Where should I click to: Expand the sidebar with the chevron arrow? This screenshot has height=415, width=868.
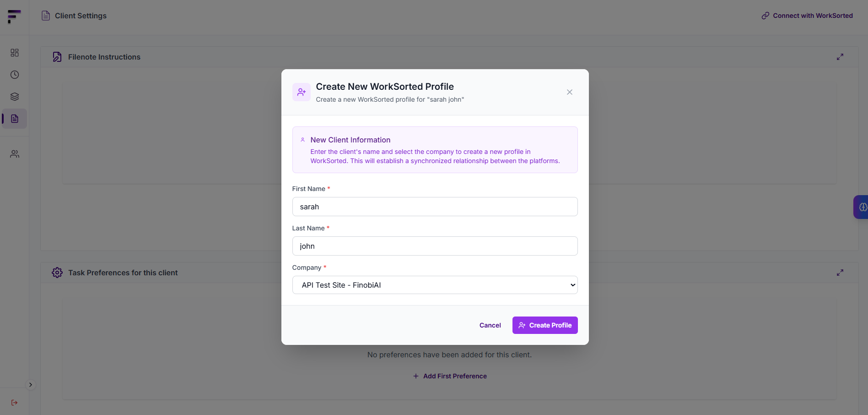(x=30, y=385)
